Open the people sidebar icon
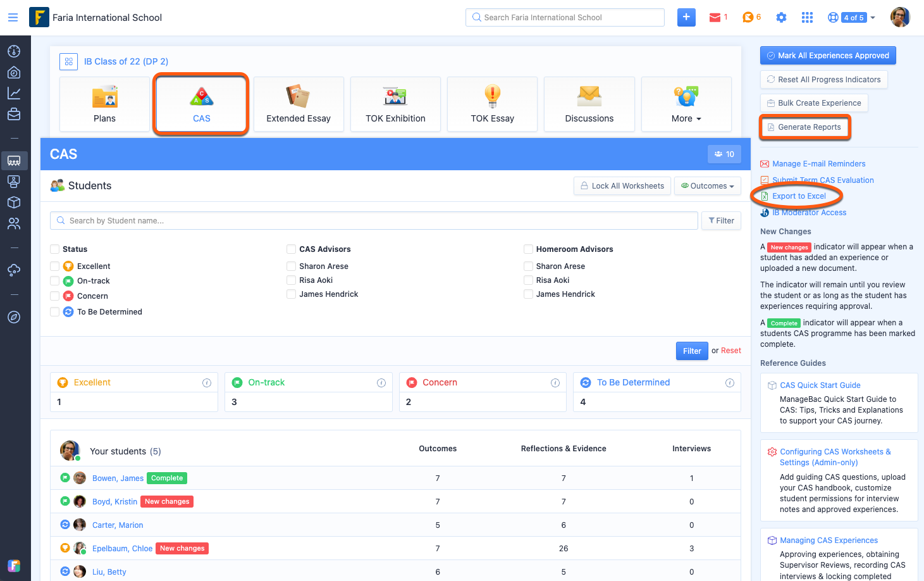The image size is (924, 581). click(x=14, y=223)
